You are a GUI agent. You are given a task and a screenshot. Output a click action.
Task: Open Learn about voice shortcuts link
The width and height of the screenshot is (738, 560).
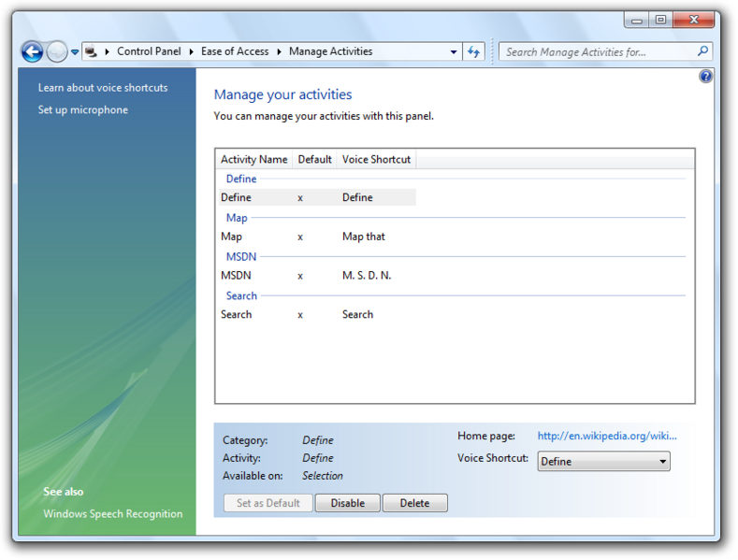click(x=103, y=88)
